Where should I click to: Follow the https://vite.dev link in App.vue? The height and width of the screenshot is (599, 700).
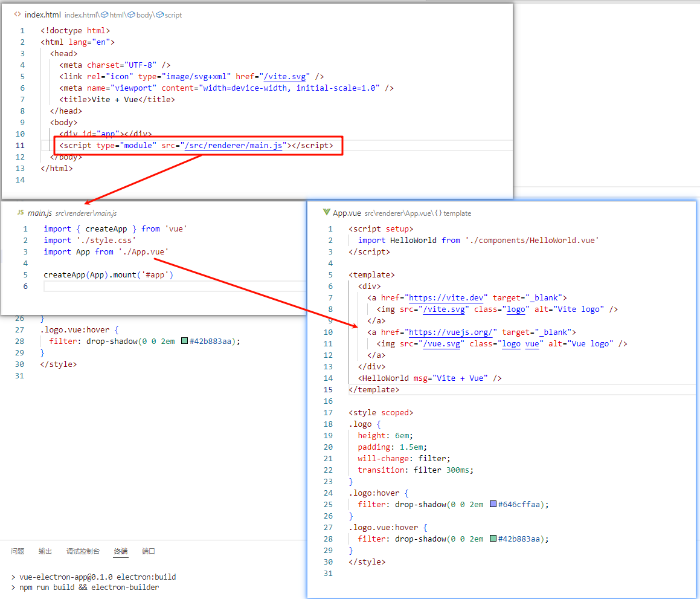pyautogui.click(x=448, y=297)
